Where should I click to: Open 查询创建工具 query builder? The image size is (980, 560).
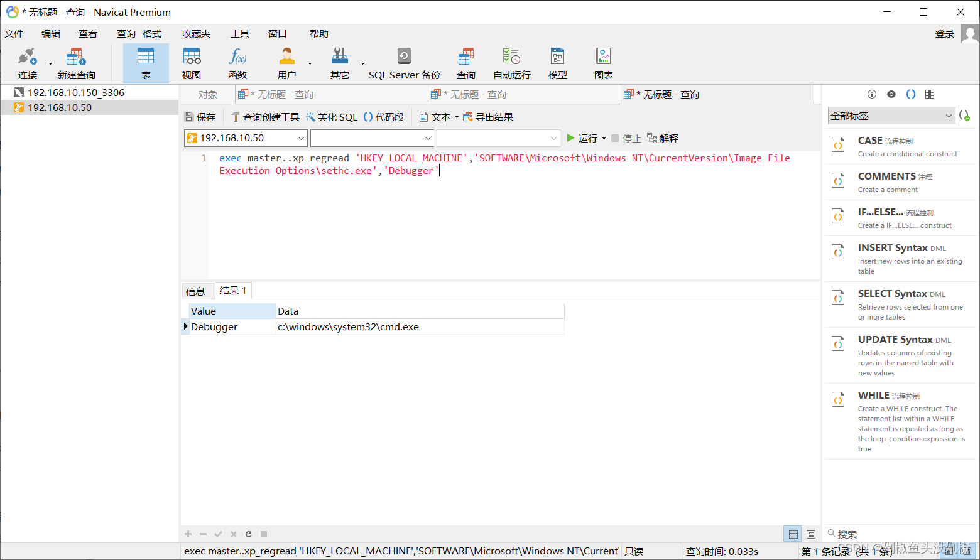pos(265,117)
